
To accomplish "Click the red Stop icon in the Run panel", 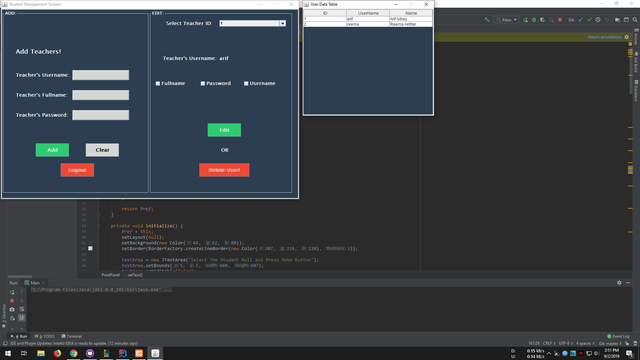I will point(12,301).
